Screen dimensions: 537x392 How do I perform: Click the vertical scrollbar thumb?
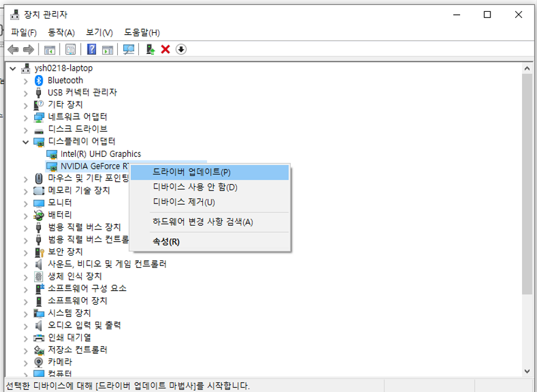pos(527,184)
